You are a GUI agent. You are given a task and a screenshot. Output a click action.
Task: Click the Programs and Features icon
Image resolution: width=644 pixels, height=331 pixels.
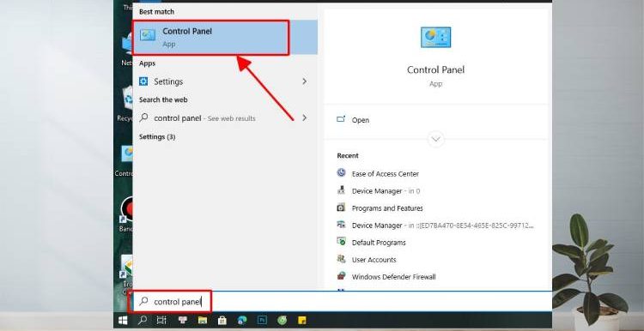point(341,208)
